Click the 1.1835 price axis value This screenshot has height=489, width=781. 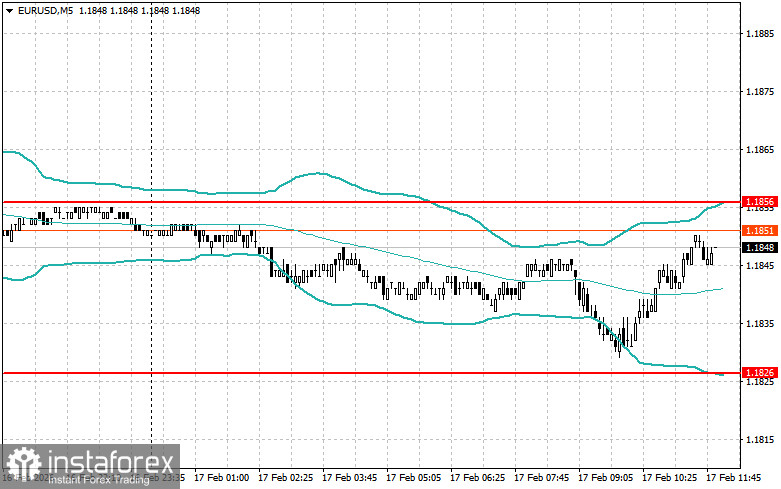pos(760,324)
